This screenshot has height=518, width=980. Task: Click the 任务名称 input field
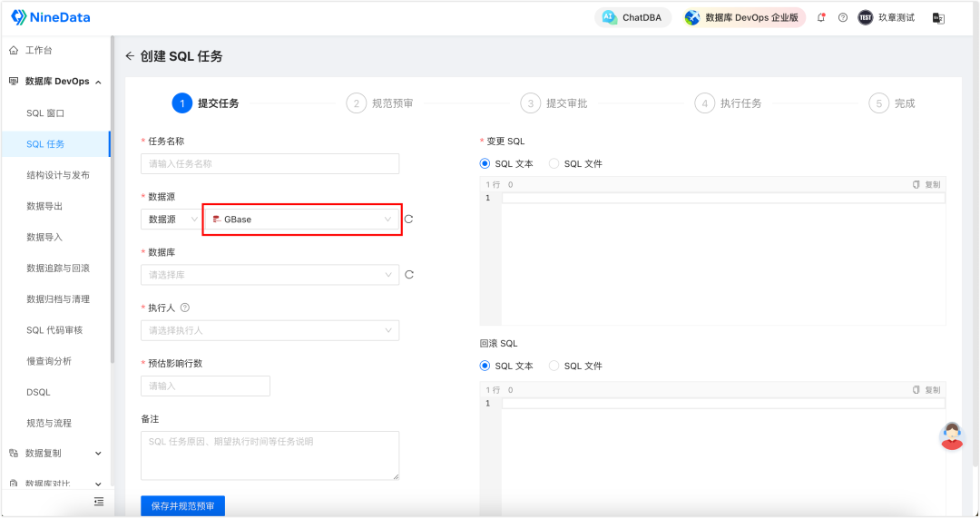click(x=270, y=163)
